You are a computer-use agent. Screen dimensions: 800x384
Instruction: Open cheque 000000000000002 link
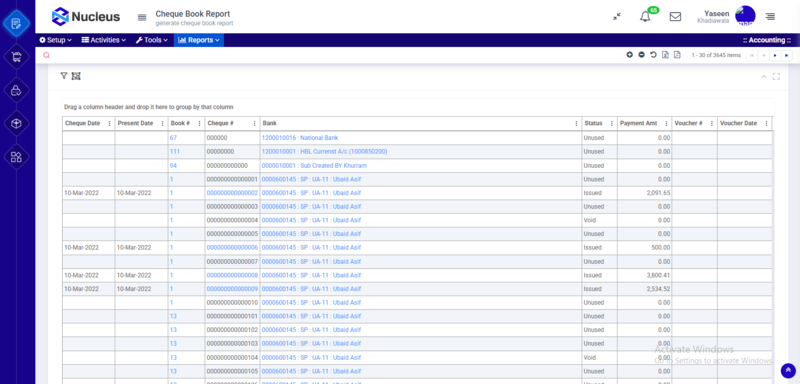232,193
